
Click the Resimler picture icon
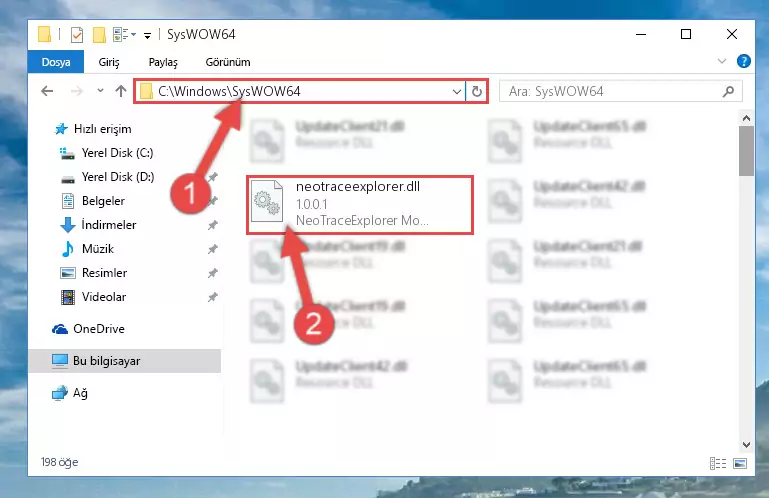pos(68,273)
